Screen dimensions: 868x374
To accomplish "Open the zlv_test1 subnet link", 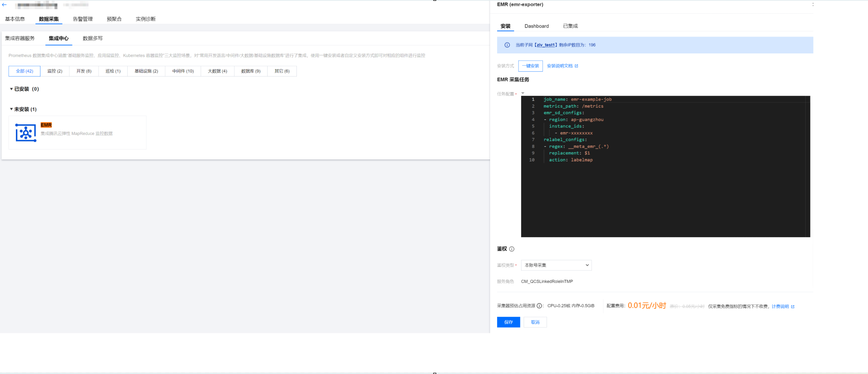I will (546, 45).
